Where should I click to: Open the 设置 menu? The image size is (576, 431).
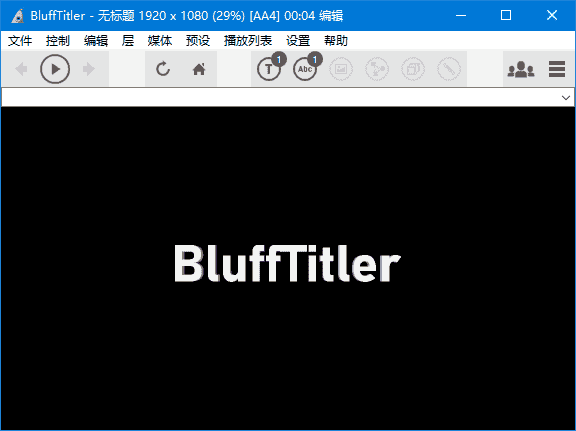(x=298, y=40)
